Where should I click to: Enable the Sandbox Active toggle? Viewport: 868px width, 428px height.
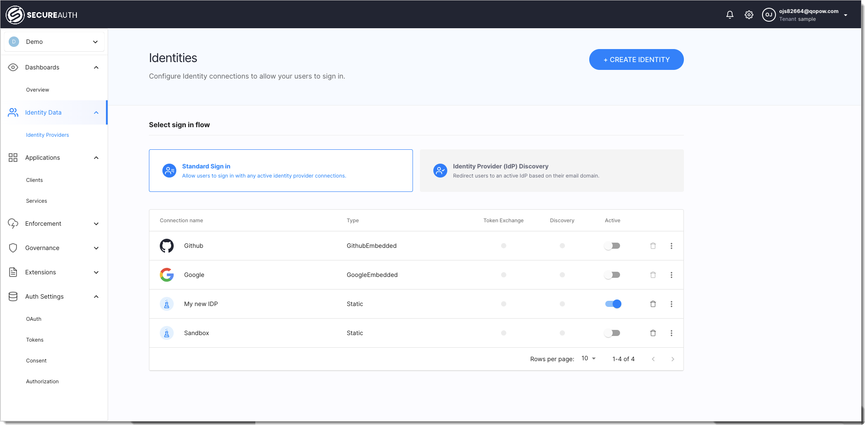(x=613, y=333)
